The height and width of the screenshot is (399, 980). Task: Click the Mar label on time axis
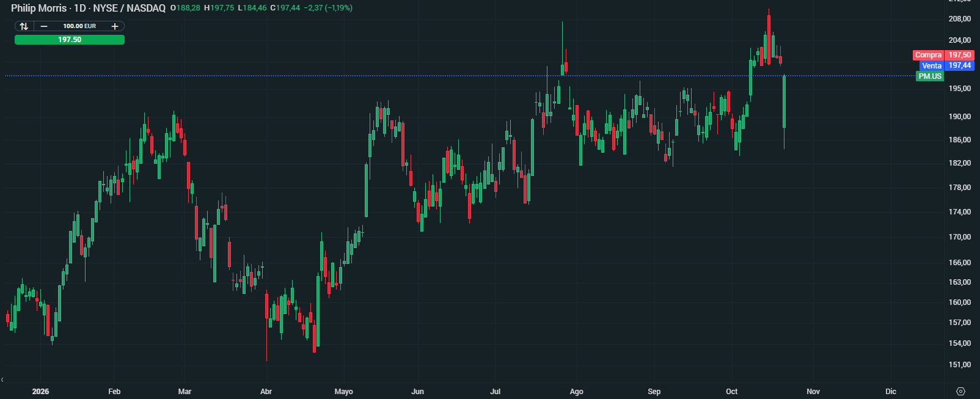click(185, 392)
